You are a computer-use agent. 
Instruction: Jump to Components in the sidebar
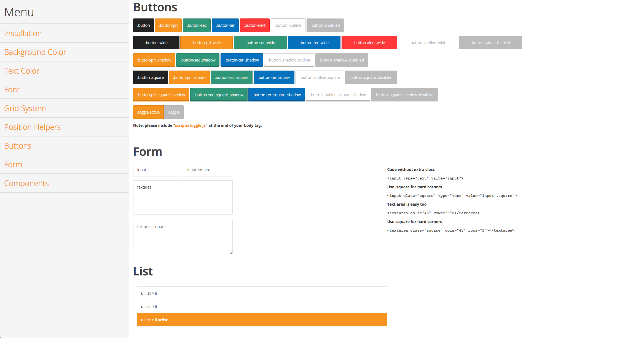click(x=26, y=183)
